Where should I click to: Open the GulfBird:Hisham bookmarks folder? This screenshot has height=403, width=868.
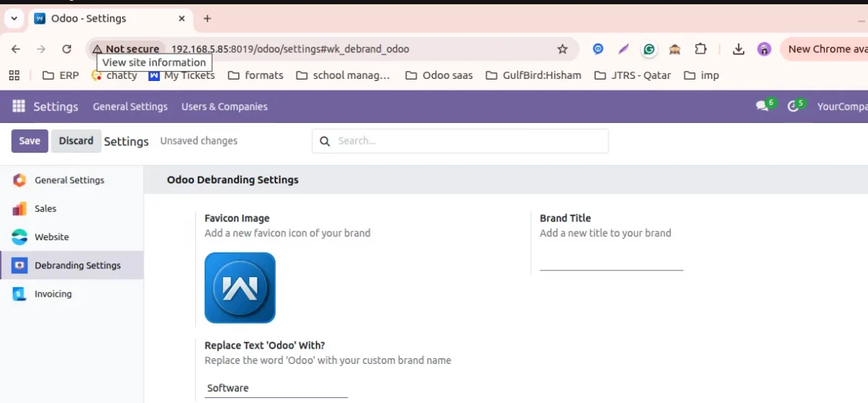[533, 75]
